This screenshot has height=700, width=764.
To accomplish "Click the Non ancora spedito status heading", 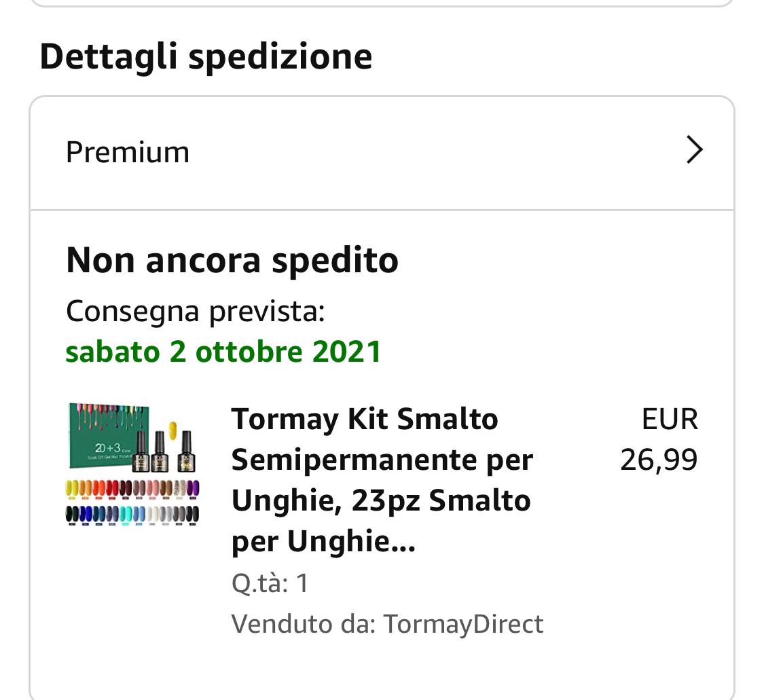I will 232,260.
